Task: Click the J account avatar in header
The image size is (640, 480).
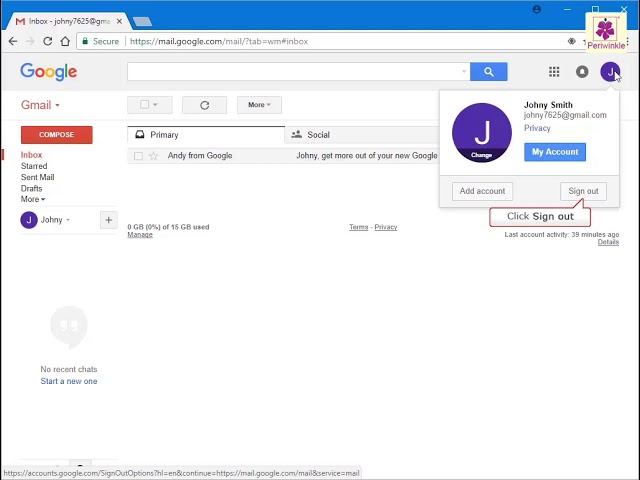Action: pos(610,72)
